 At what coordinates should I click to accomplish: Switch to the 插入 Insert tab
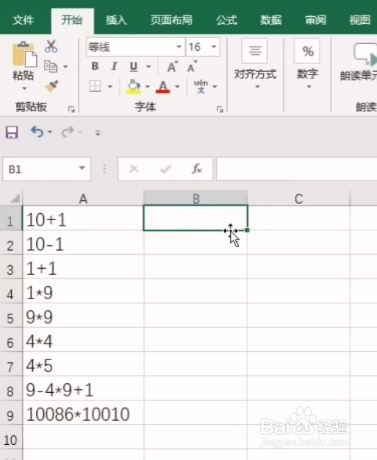pyautogui.click(x=116, y=20)
